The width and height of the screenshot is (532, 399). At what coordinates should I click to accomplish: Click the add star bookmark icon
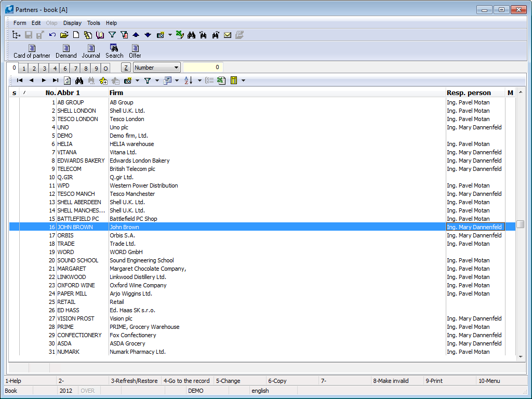[103, 81]
